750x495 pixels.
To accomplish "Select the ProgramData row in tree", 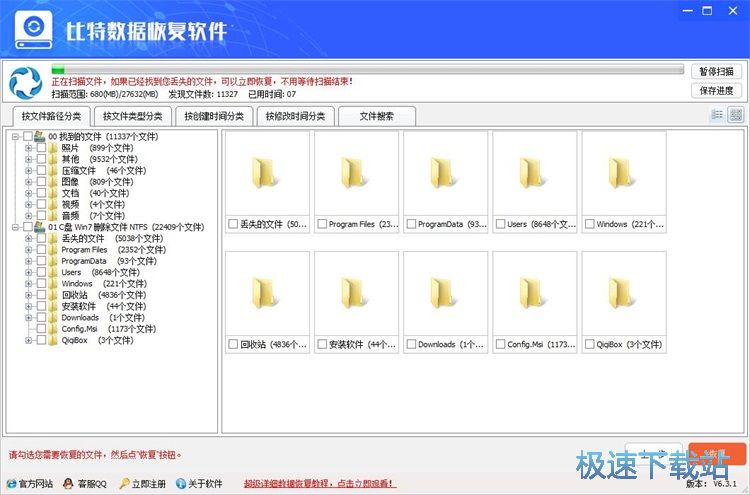I will 109,261.
